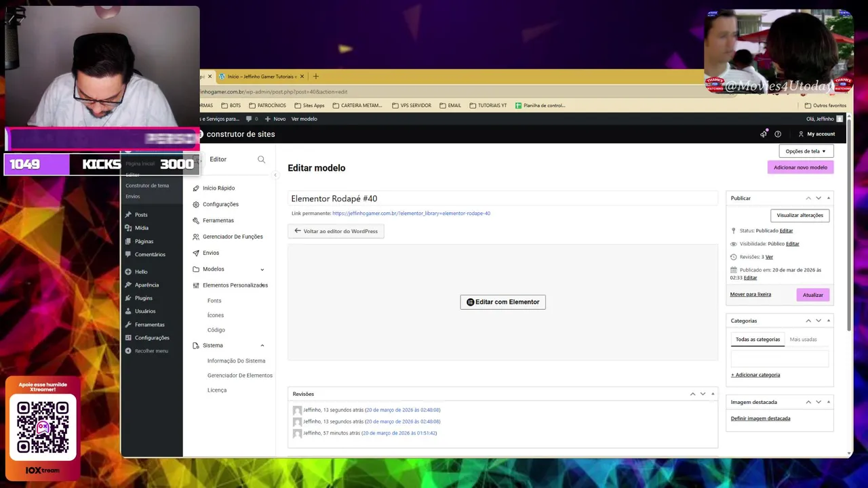This screenshot has height=488, width=868.
Task: Open the permalink elementor-rodape-40 URL
Action: point(411,213)
